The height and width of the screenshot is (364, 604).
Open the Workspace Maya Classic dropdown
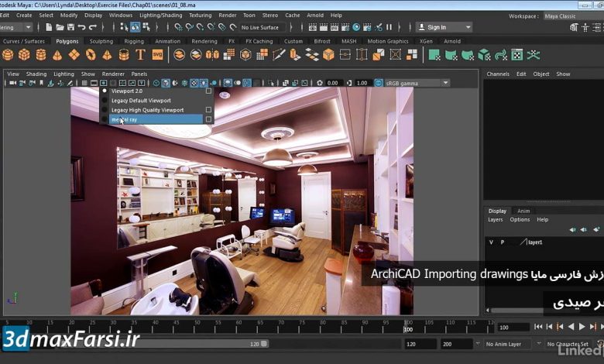coord(574,16)
